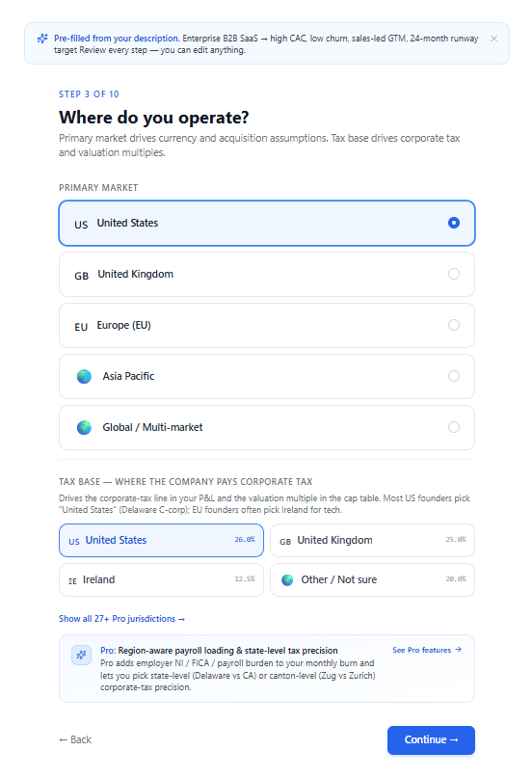Open the See Pro features link
The image size is (532, 778).
coord(427,650)
